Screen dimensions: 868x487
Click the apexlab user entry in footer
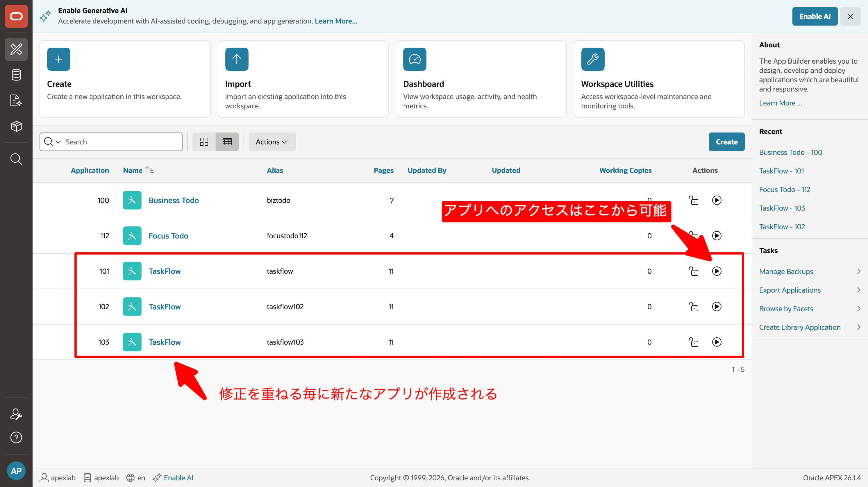[x=57, y=478]
